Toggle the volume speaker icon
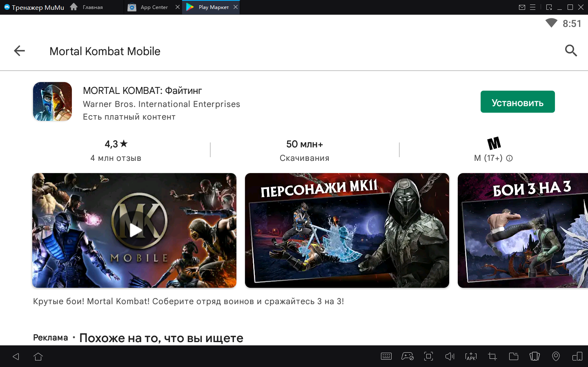This screenshot has width=588, height=367. (450, 356)
